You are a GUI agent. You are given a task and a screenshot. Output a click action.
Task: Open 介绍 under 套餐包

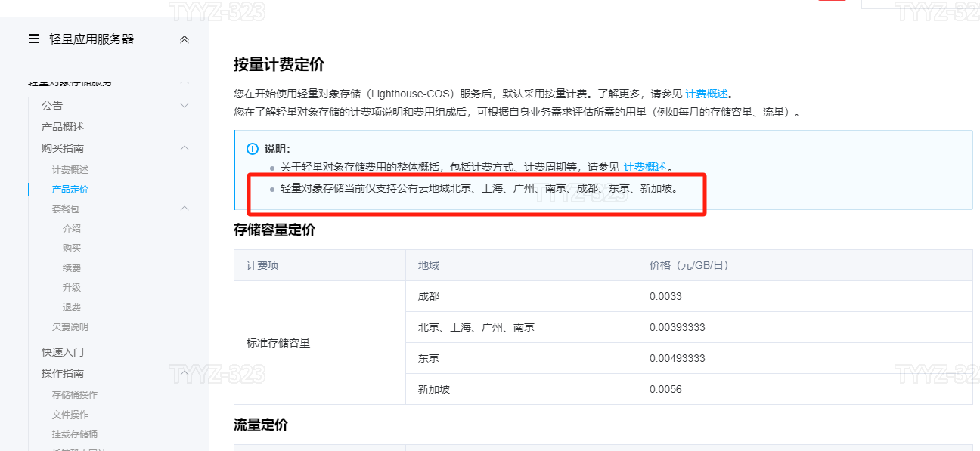click(72, 228)
